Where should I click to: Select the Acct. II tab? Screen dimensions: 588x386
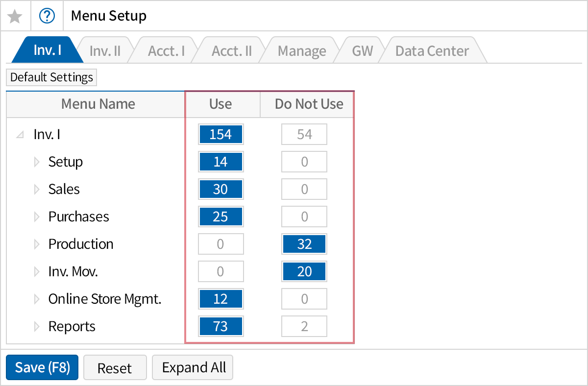(x=230, y=49)
